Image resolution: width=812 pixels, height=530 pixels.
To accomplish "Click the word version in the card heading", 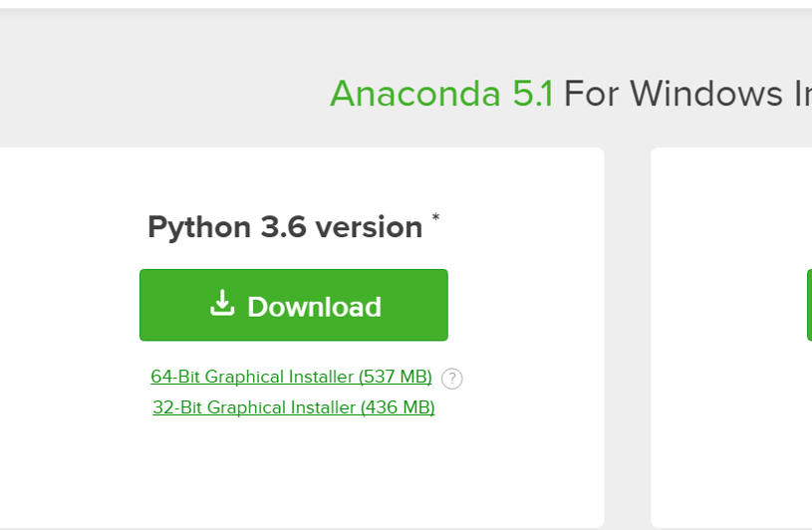I will click(x=370, y=227).
